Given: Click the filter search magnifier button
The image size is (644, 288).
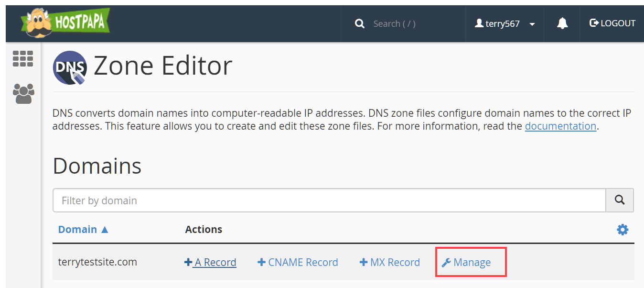Looking at the screenshot, I should point(620,200).
